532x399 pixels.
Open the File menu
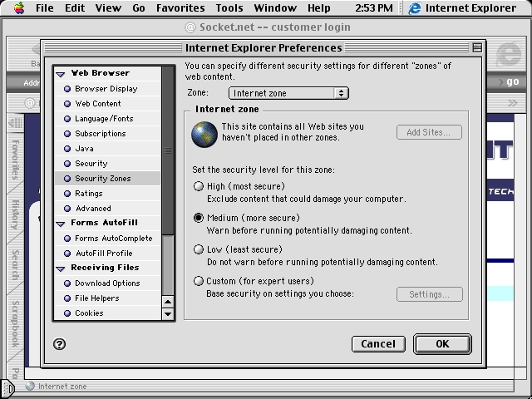tap(44, 7)
